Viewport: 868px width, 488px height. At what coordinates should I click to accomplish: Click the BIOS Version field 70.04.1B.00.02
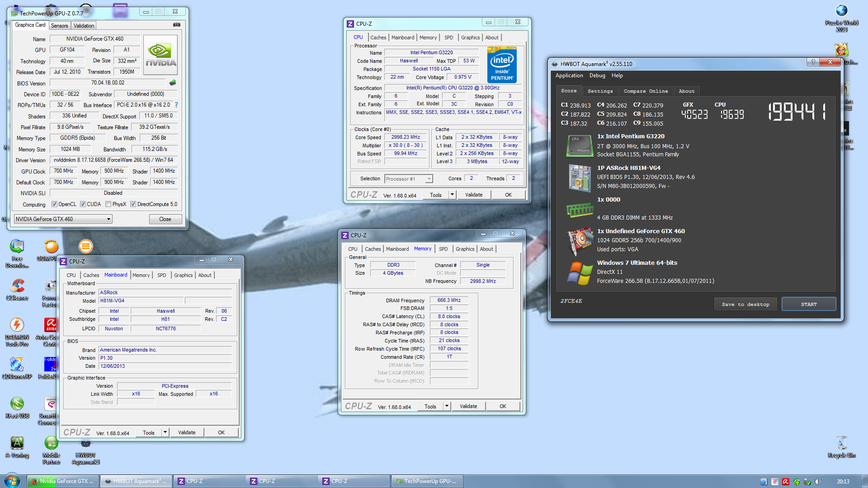pos(108,83)
